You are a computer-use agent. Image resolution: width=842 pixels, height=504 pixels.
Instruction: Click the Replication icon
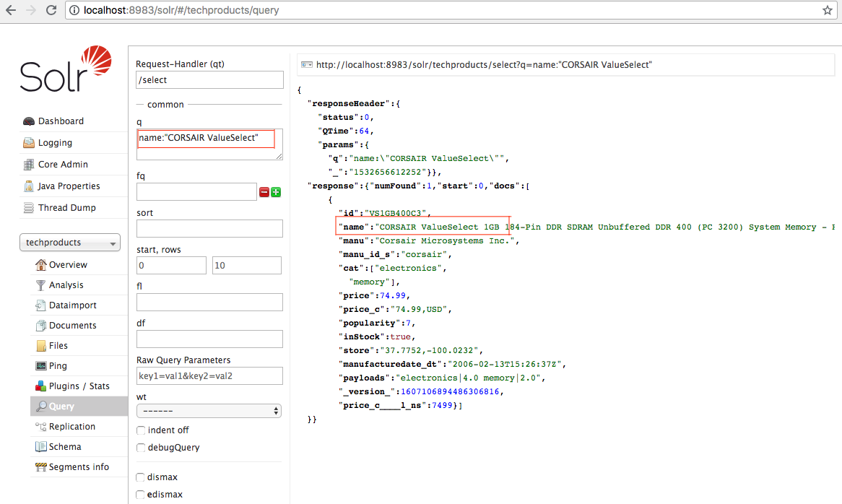point(41,427)
